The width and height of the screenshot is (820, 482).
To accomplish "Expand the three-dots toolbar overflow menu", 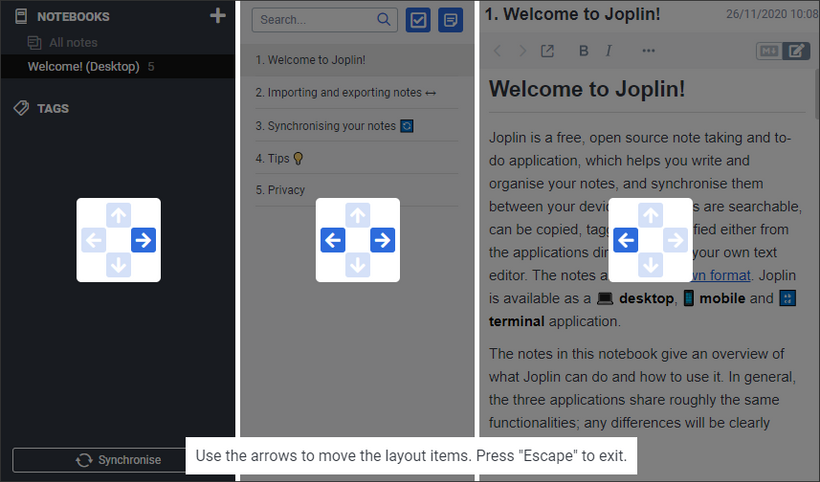I will coord(648,51).
